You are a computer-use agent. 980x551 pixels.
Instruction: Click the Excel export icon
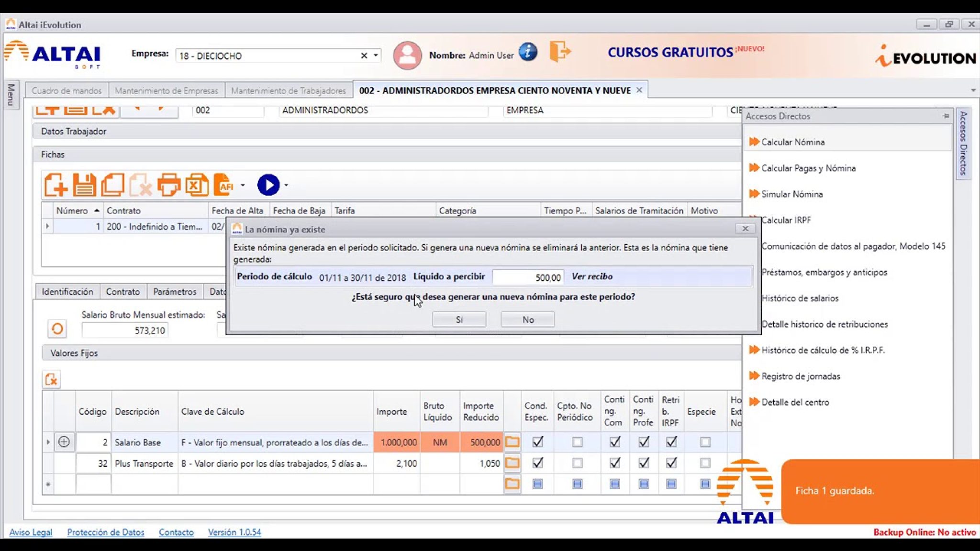[197, 185]
